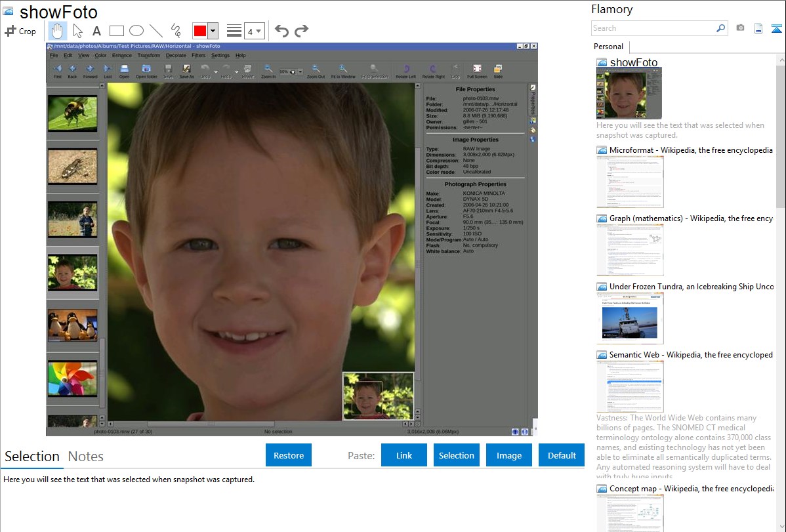Viewport: 786px width, 532px height.
Task: Open File menu in showFoto screenshot
Action: (x=54, y=56)
